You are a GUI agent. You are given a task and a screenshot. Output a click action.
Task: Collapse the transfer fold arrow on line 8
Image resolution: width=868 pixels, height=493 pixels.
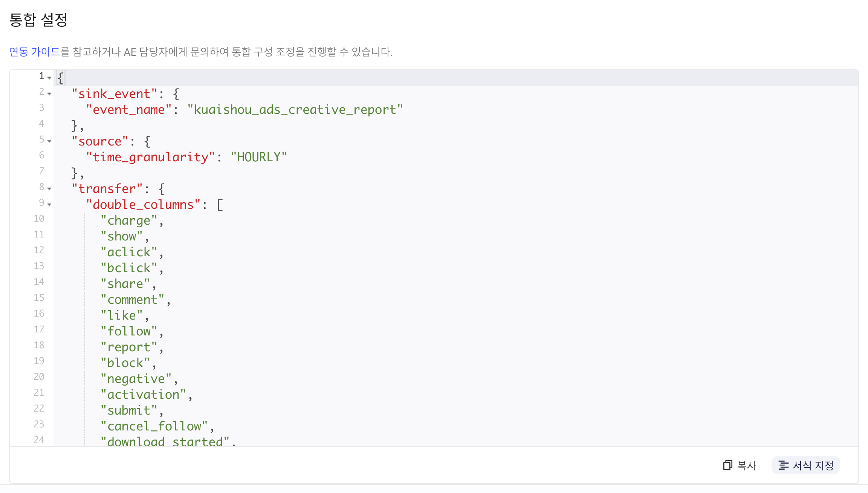coord(49,188)
